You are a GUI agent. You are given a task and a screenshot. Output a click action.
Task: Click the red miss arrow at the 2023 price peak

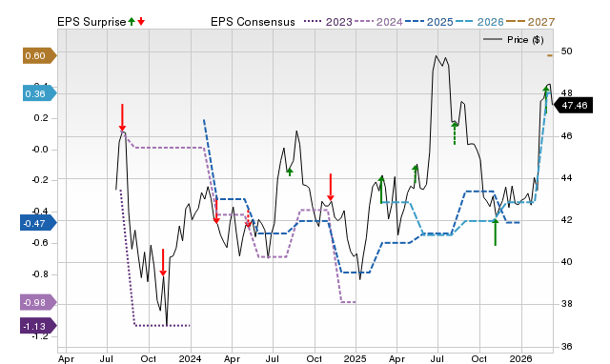pyautogui.click(x=122, y=117)
